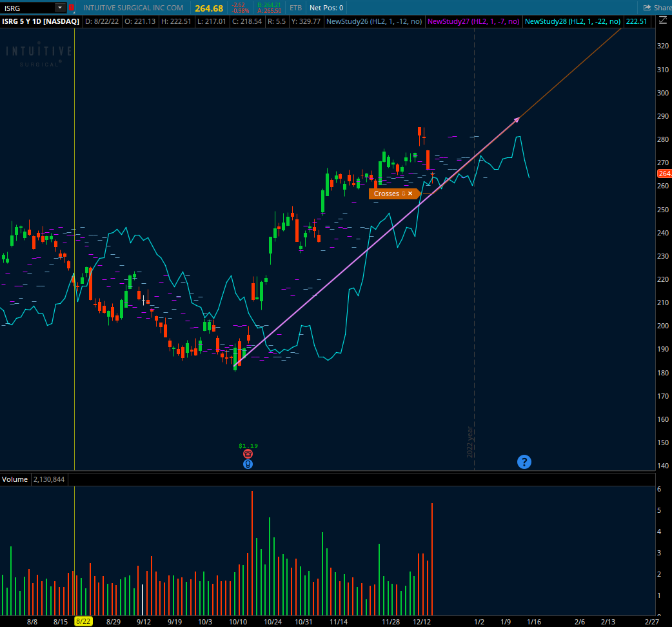
Task: Click the H: 222.51 high value
Action: [175, 21]
